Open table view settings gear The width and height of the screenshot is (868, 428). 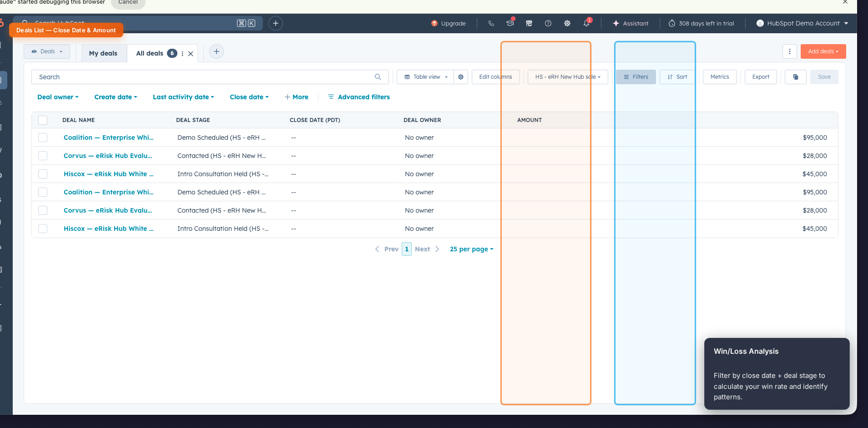point(461,77)
